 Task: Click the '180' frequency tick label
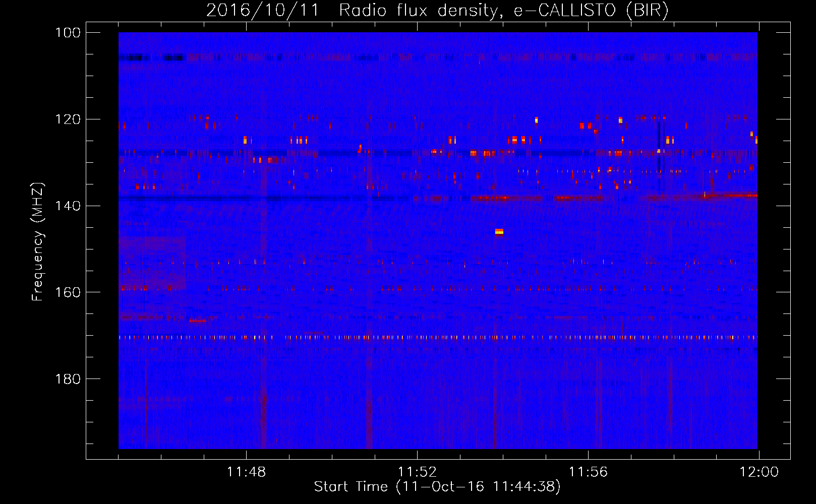pyautogui.click(x=68, y=379)
